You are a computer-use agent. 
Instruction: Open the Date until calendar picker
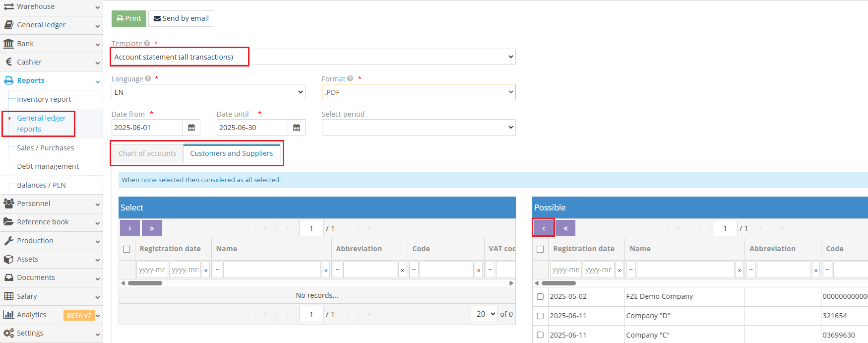tap(297, 128)
